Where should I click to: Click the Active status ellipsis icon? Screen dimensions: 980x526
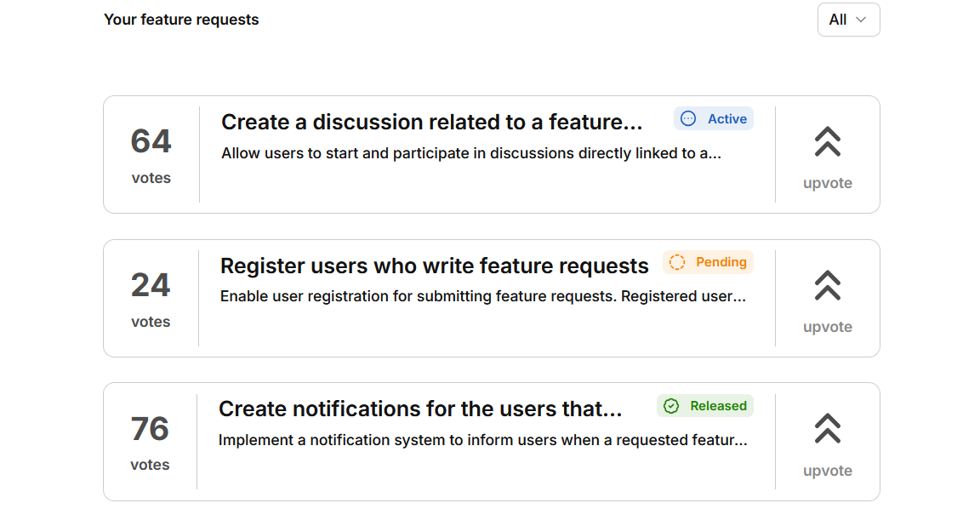coord(688,119)
